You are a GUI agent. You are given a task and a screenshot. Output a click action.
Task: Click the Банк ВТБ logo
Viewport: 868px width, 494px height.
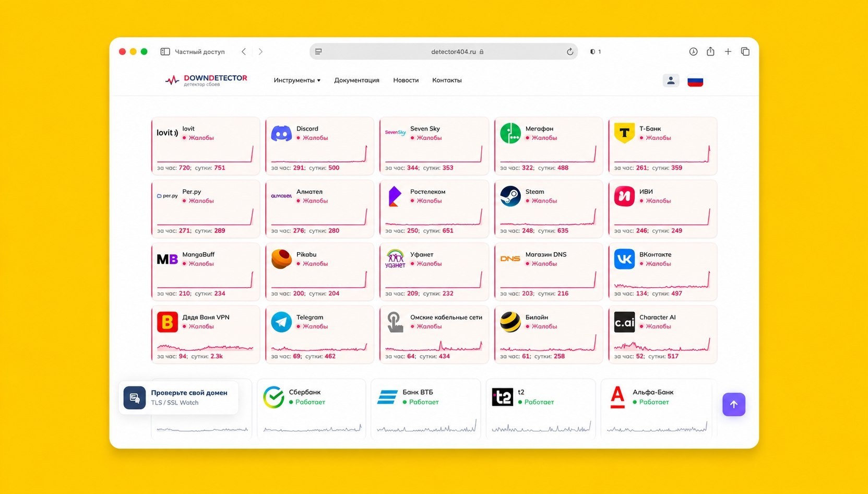click(x=387, y=397)
